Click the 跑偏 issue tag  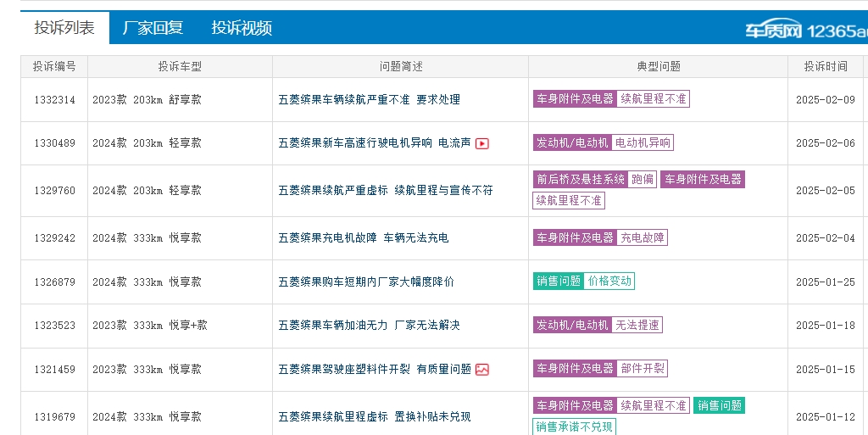coord(643,180)
